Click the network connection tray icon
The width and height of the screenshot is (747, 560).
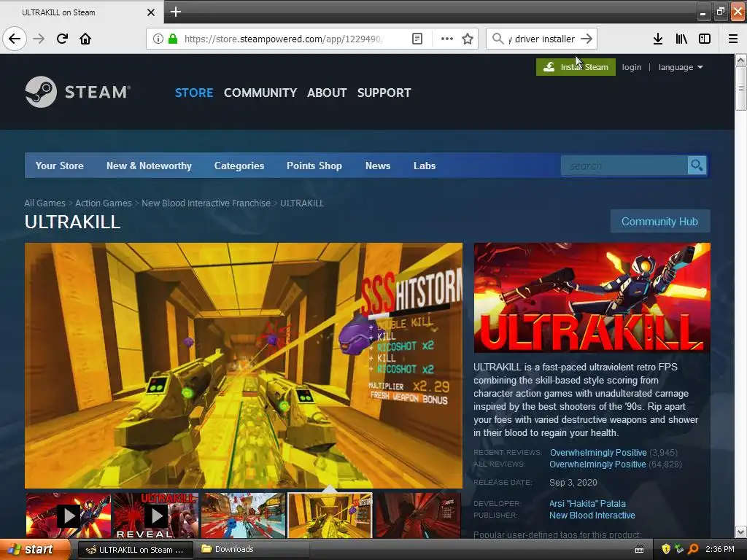(679, 549)
